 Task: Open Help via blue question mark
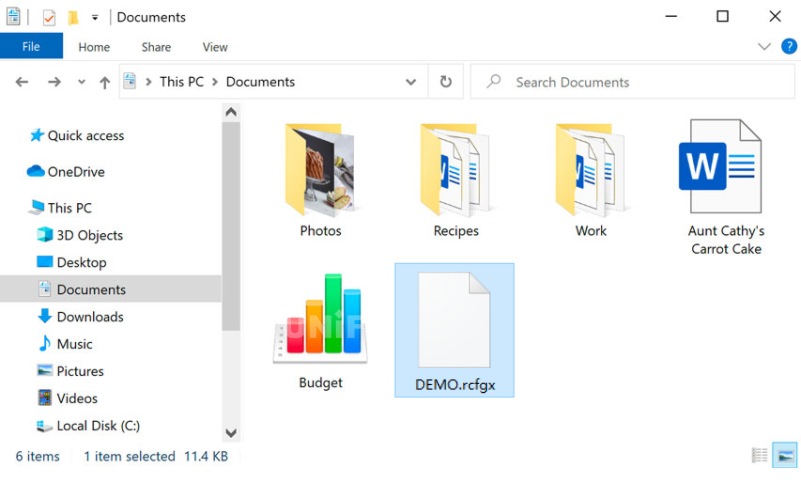(789, 47)
